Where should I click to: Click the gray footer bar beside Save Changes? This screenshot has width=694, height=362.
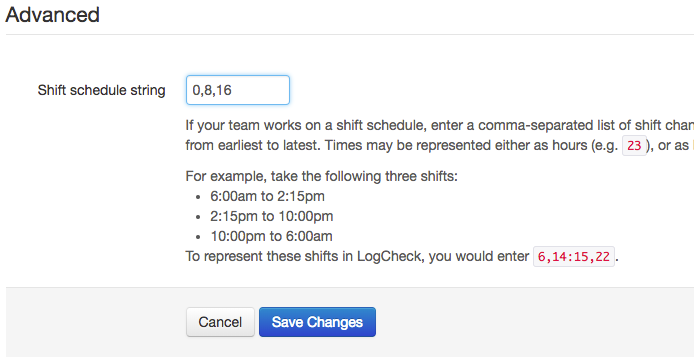coord(531,322)
